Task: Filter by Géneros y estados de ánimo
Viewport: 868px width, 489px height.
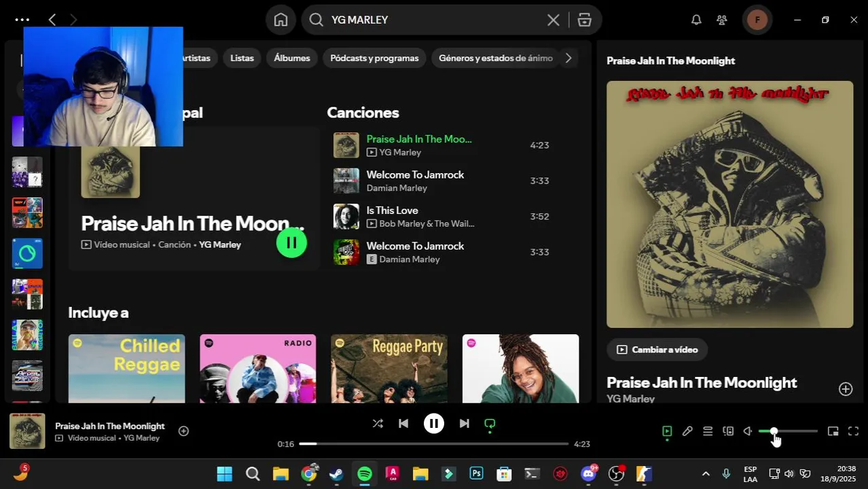Action: coord(495,58)
